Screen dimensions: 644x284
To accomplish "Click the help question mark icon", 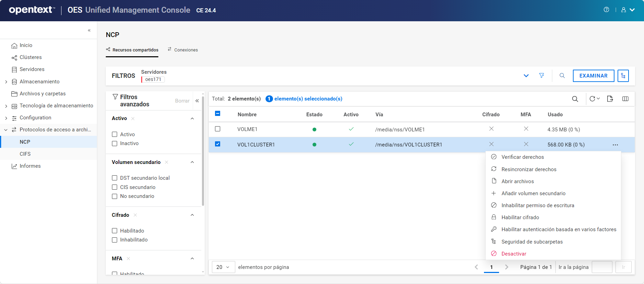I will click(606, 10).
